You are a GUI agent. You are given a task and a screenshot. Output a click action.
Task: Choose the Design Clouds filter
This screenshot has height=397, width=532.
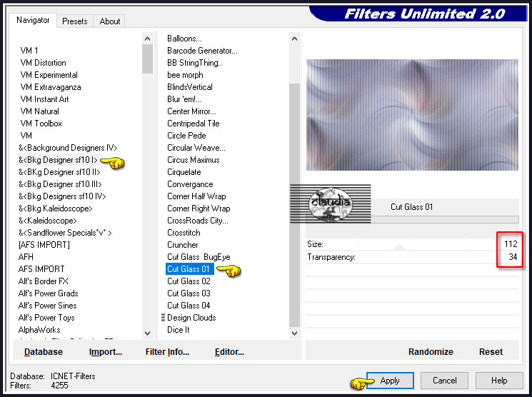pyautogui.click(x=191, y=318)
